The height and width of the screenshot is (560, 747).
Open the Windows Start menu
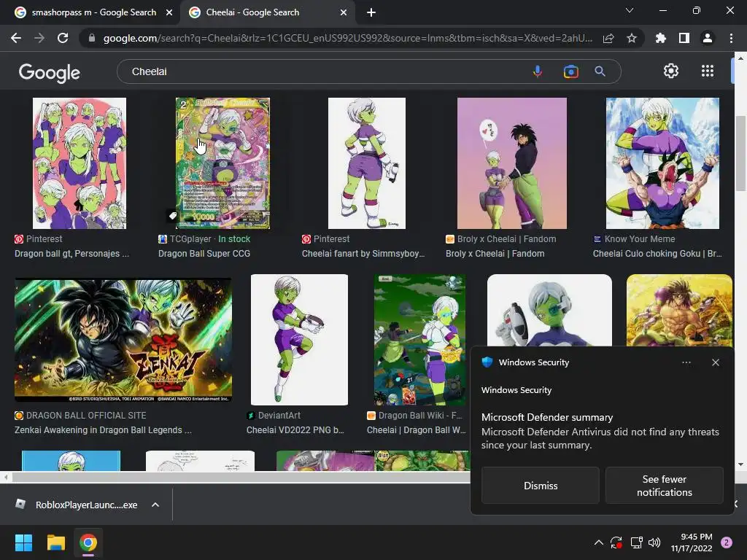coord(23,542)
